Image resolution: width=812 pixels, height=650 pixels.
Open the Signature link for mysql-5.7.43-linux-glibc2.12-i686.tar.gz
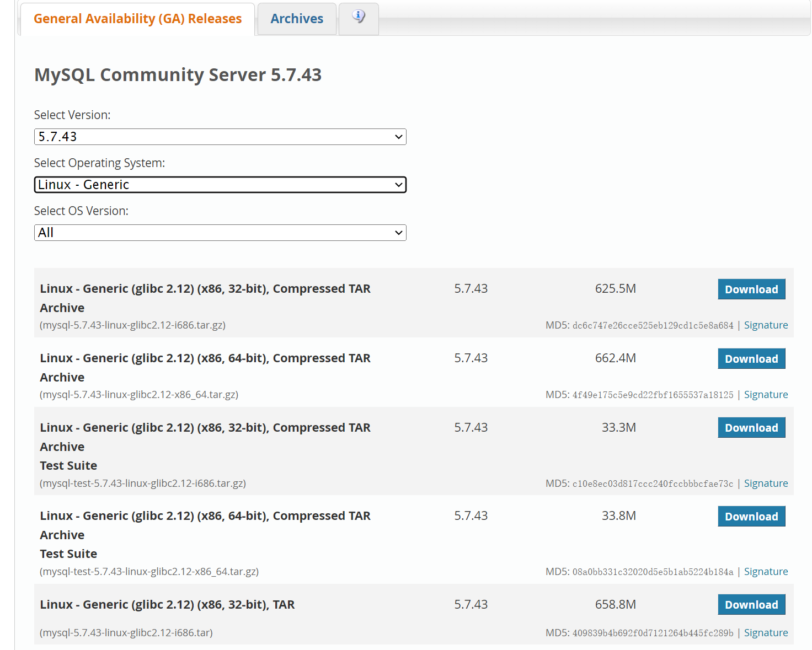coord(766,325)
